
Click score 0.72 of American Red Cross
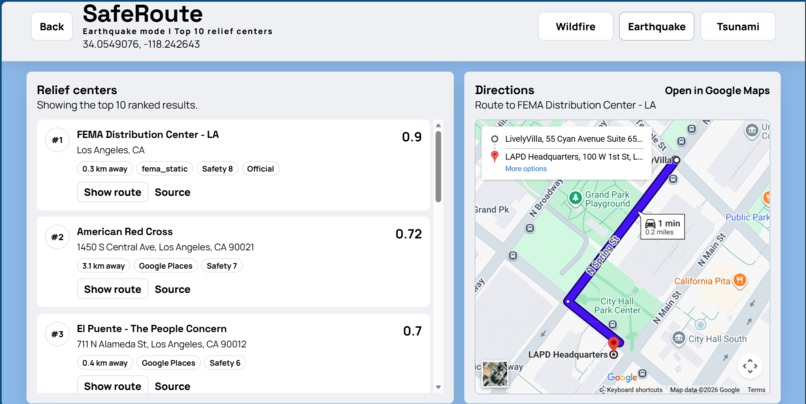pyautogui.click(x=409, y=234)
